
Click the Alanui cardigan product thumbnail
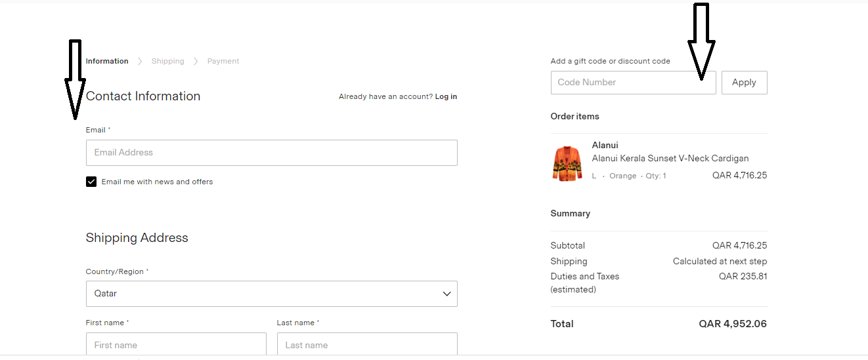click(x=567, y=163)
